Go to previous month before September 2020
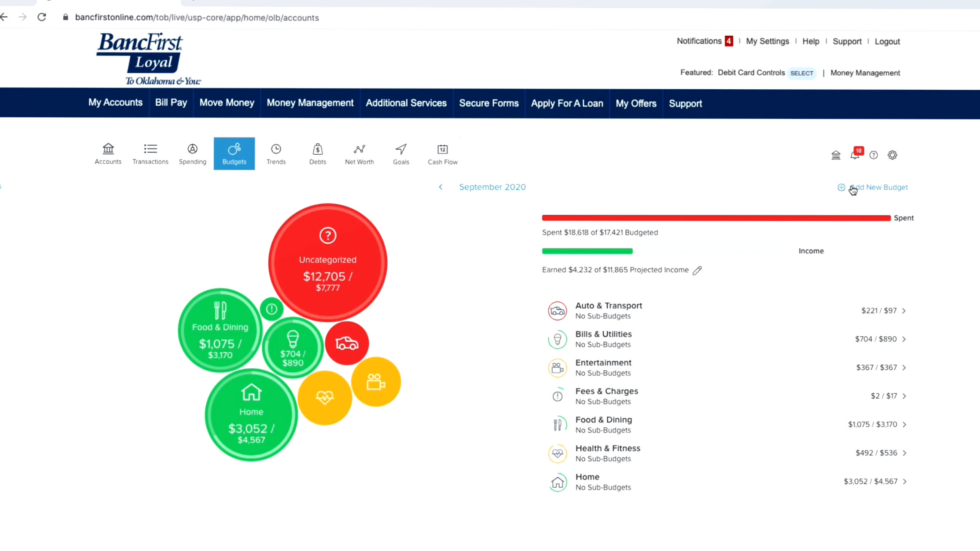Image resolution: width=980 pixels, height=551 pixels. tap(441, 187)
